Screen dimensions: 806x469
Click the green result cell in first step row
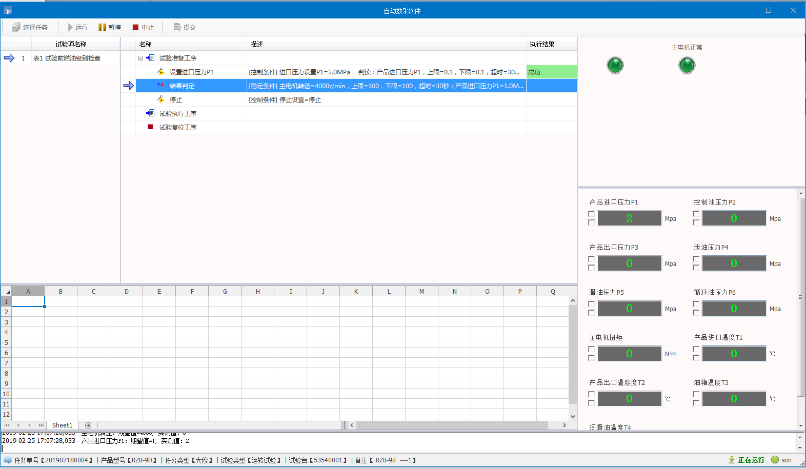552,72
